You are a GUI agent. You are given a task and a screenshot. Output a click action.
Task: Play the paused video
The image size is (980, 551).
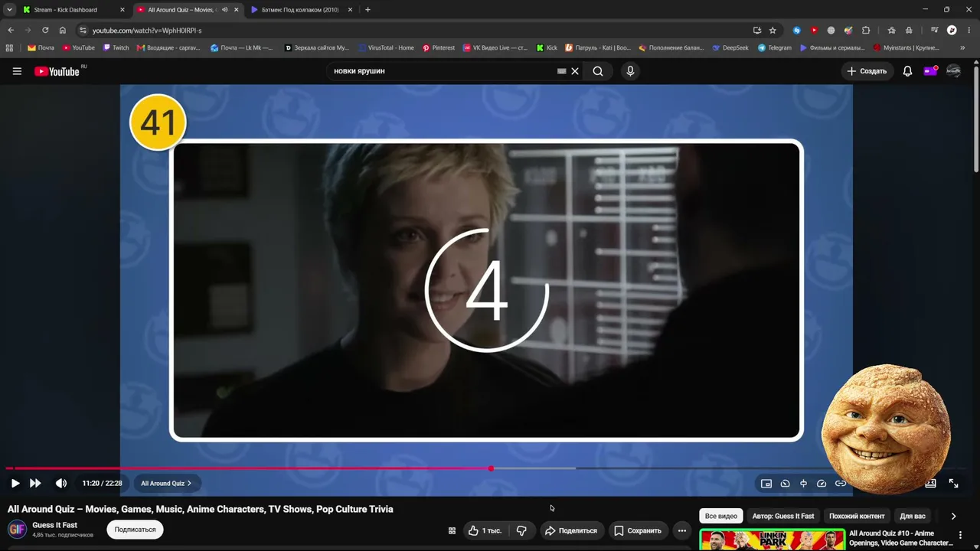pos(15,483)
